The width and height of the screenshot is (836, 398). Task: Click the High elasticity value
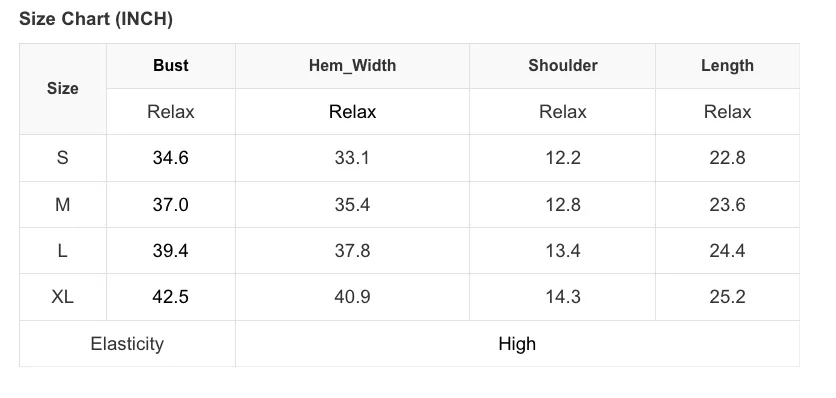(x=517, y=344)
